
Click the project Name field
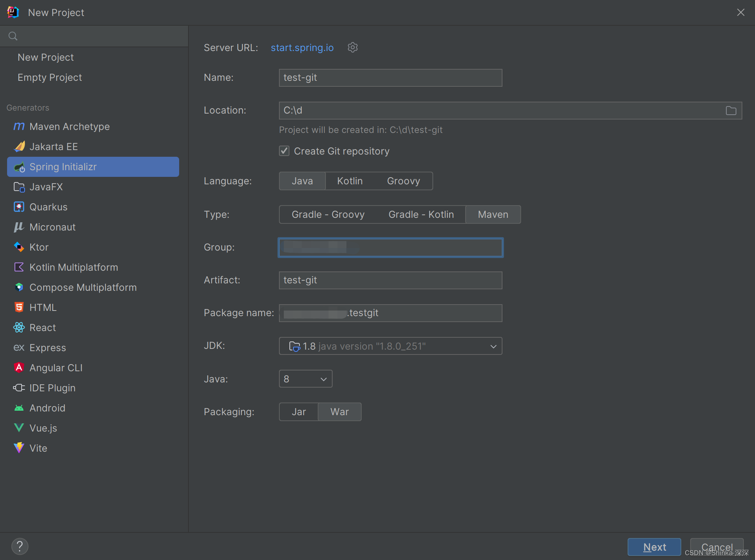coord(390,78)
